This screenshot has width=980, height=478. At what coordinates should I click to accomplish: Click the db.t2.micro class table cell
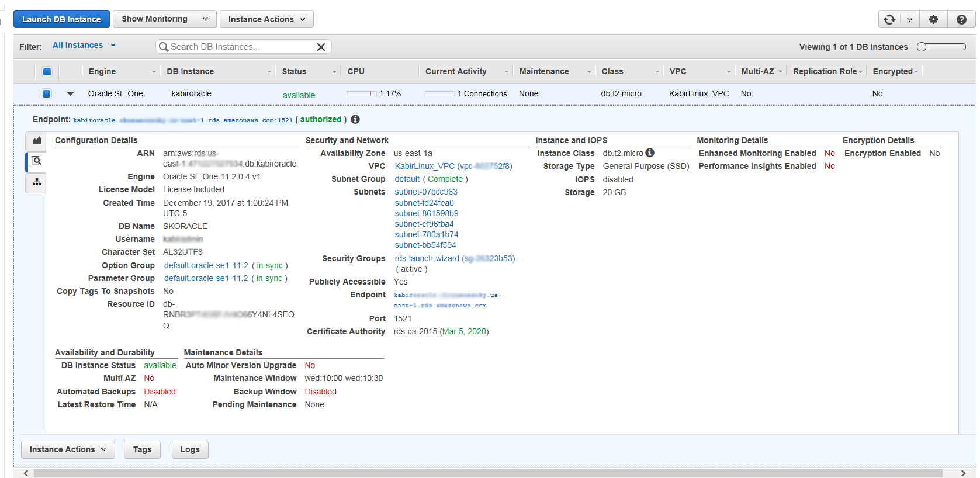point(621,93)
